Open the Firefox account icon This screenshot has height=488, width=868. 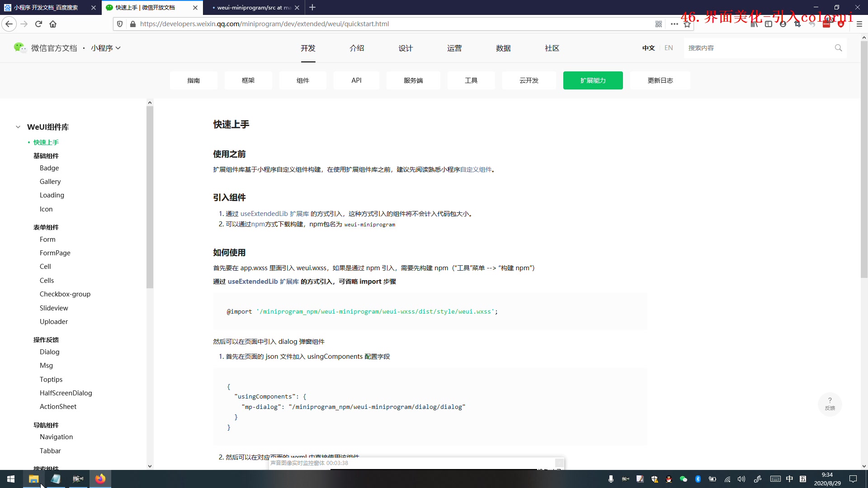783,24
